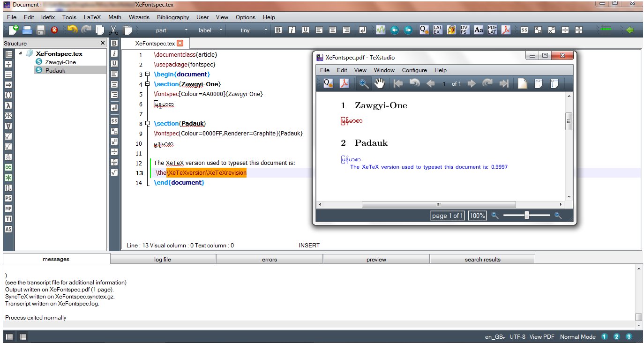This screenshot has width=644, height=343.
Task: Fold the Zawgyi-One section at line 4
Action: click(x=147, y=84)
